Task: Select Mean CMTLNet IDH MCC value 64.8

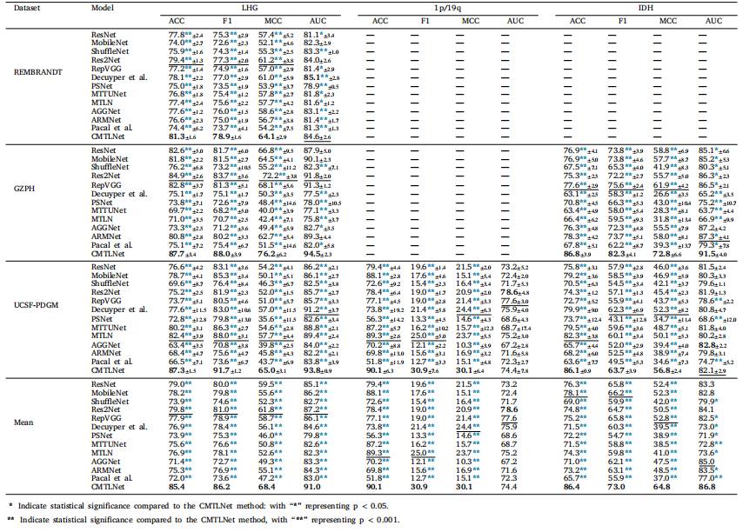Action: point(661,487)
